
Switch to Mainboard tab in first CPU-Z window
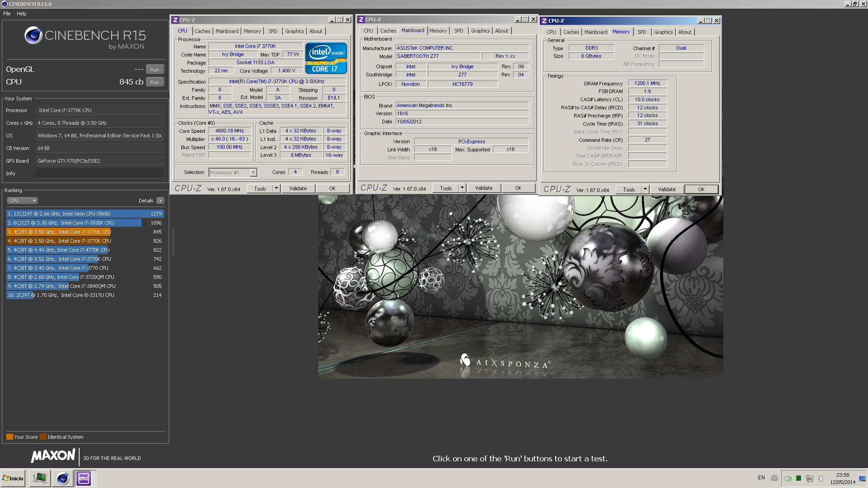coord(227,31)
